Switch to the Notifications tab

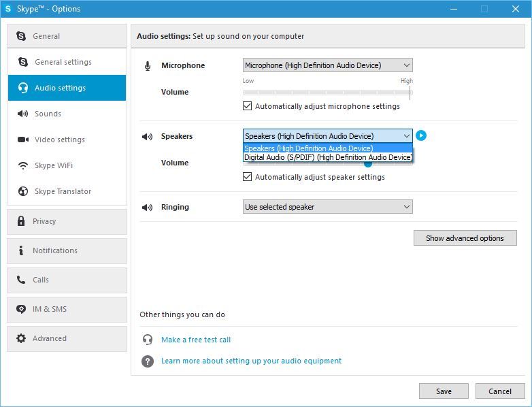[54, 250]
